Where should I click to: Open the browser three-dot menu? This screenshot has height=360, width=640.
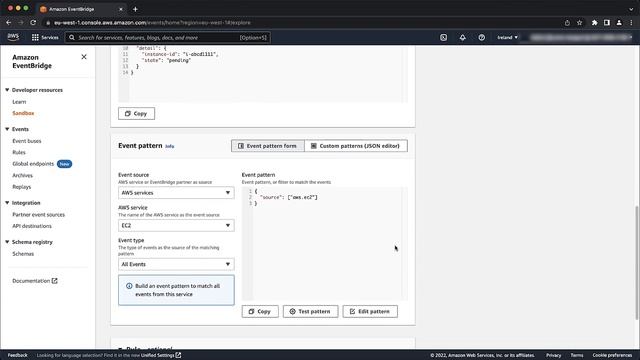pos(631,23)
